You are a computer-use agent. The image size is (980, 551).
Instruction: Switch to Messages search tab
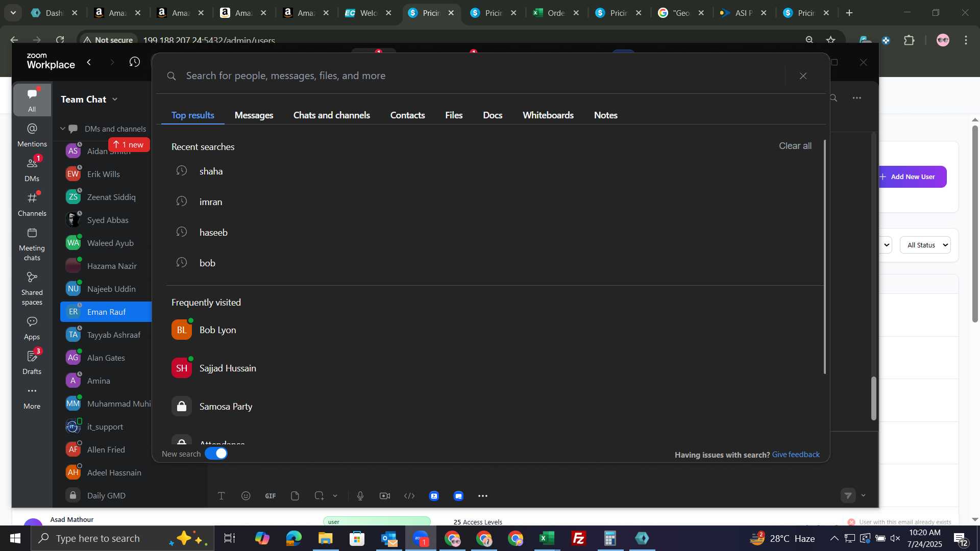click(x=254, y=115)
